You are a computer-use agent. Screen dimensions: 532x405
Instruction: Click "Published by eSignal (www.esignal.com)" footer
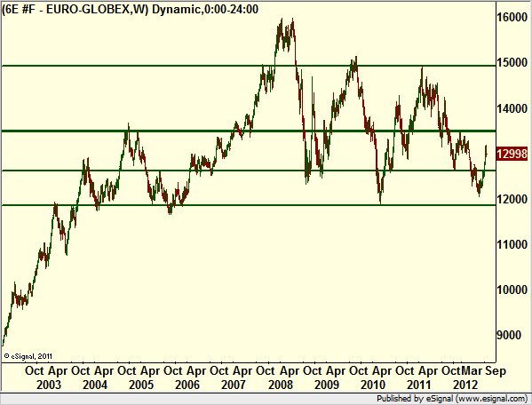tap(452, 398)
